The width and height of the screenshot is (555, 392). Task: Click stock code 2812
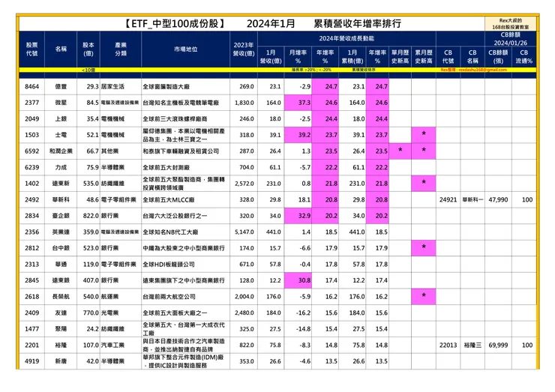pyautogui.click(x=31, y=248)
